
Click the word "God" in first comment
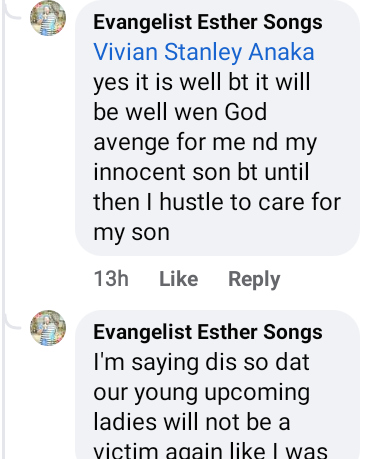pos(246,112)
